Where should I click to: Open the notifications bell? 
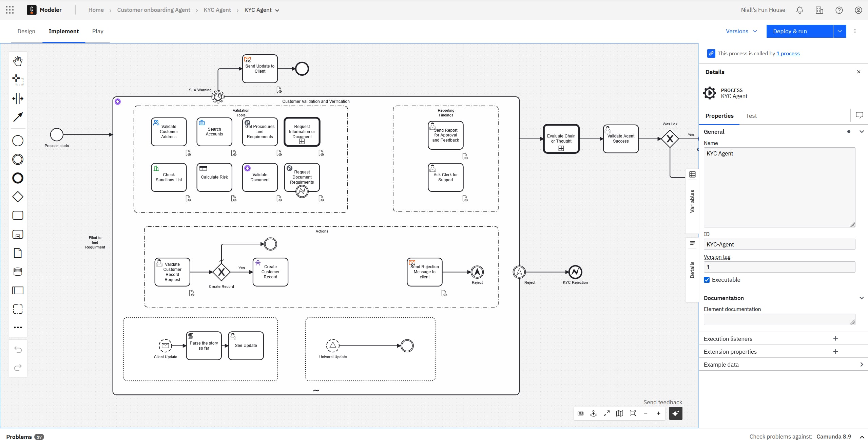pyautogui.click(x=799, y=10)
